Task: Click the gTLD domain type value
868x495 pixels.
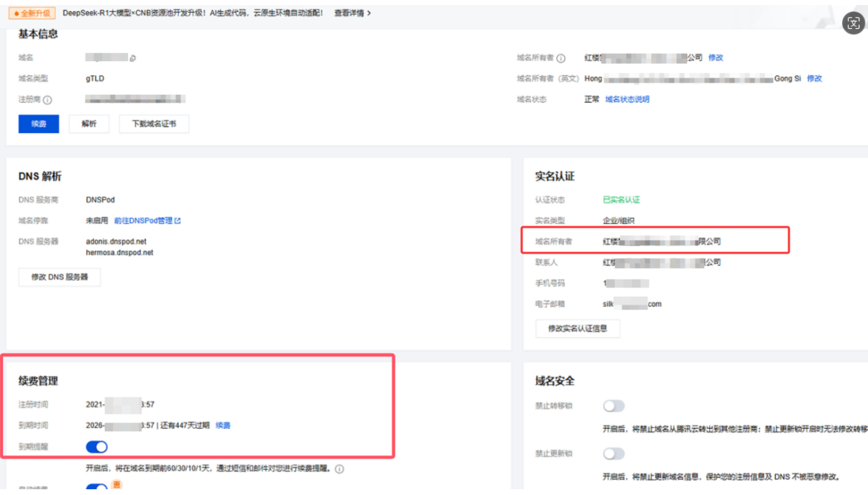Action: click(95, 78)
